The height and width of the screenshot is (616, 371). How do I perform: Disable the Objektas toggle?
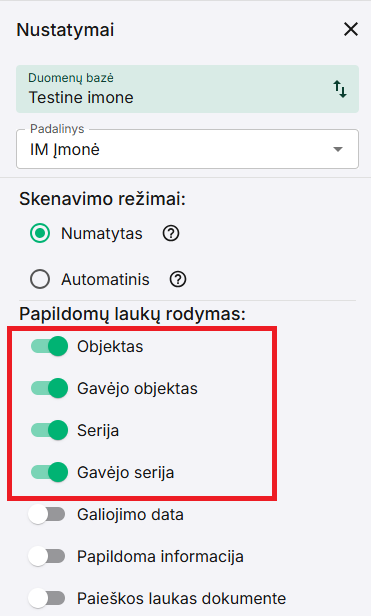(50, 346)
